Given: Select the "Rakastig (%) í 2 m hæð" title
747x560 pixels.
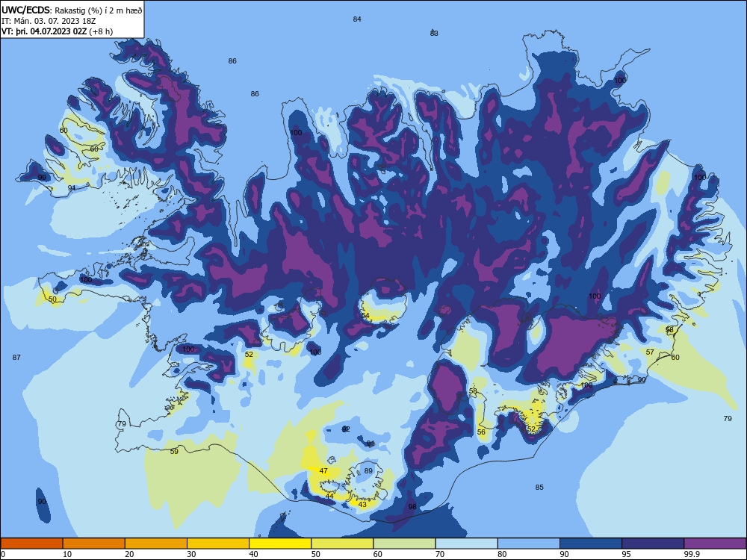Looking at the screenshot, I should tap(99, 10).
